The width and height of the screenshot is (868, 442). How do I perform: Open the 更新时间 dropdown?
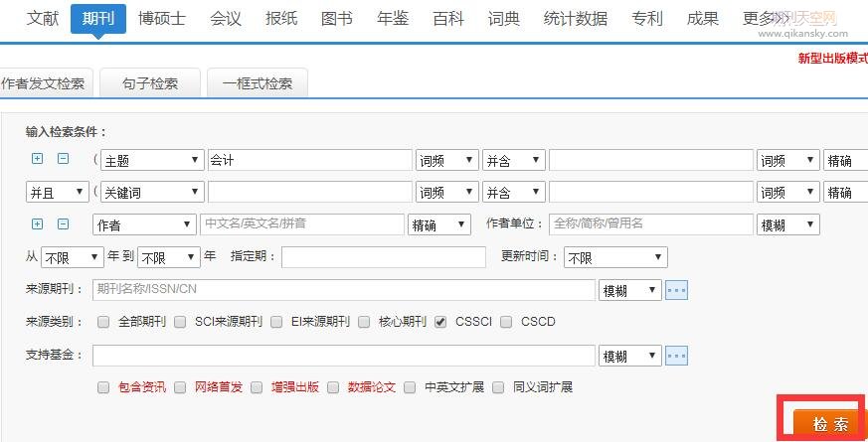tap(613, 257)
